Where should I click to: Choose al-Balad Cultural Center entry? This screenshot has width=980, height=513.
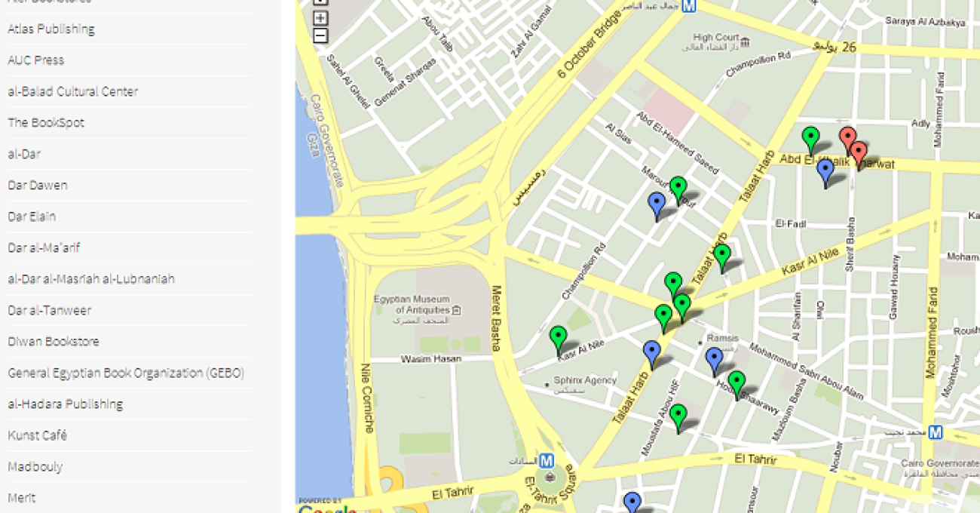pyautogui.click(x=73, y=91)
